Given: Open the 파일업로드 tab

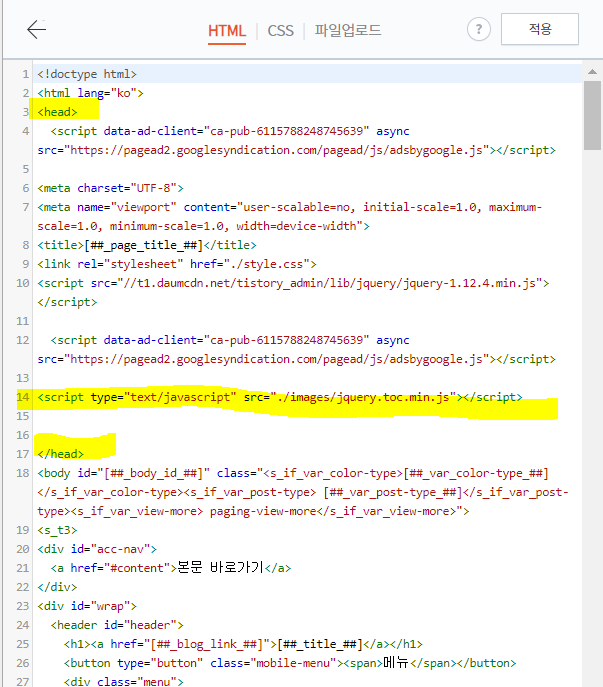Looking at the screenshot, I should (x=348, y=30).
